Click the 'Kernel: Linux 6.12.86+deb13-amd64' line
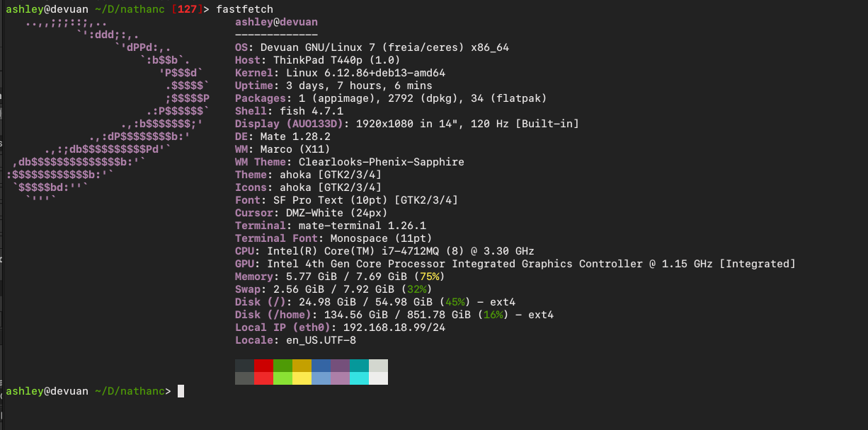The image size is (868, 430). [x=340, y=73]
